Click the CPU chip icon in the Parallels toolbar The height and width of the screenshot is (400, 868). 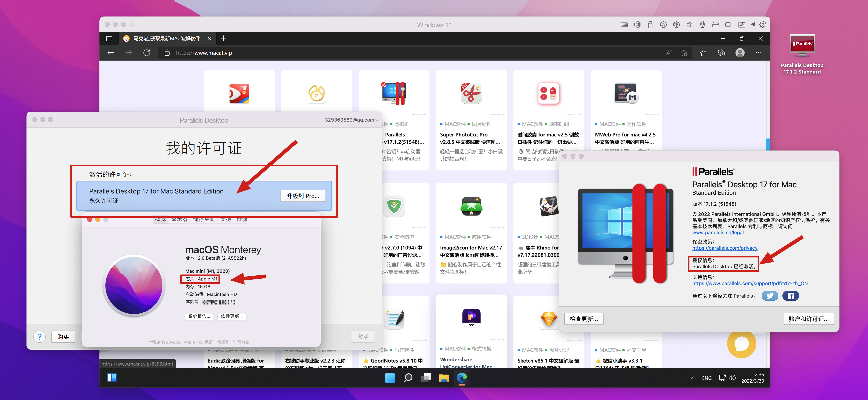pos(637,25)
